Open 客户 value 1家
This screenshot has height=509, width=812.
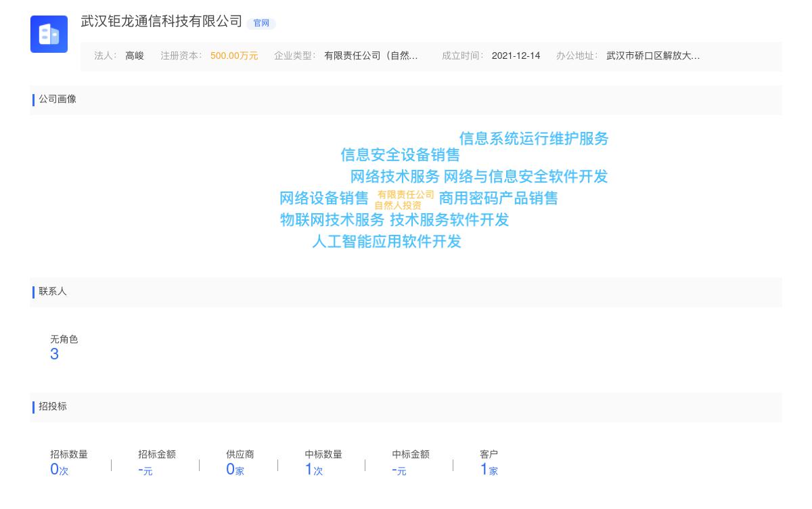489,469
